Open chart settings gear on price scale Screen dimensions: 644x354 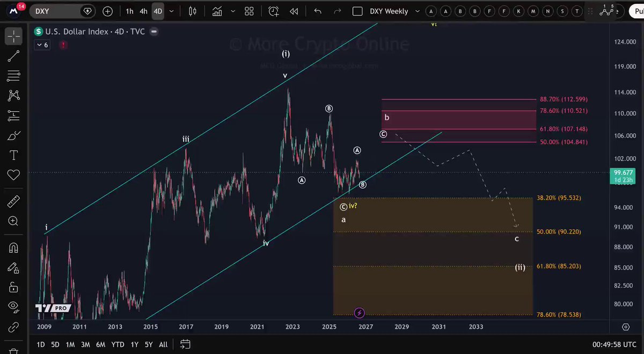pyautogui.click(x=626, y=327)
